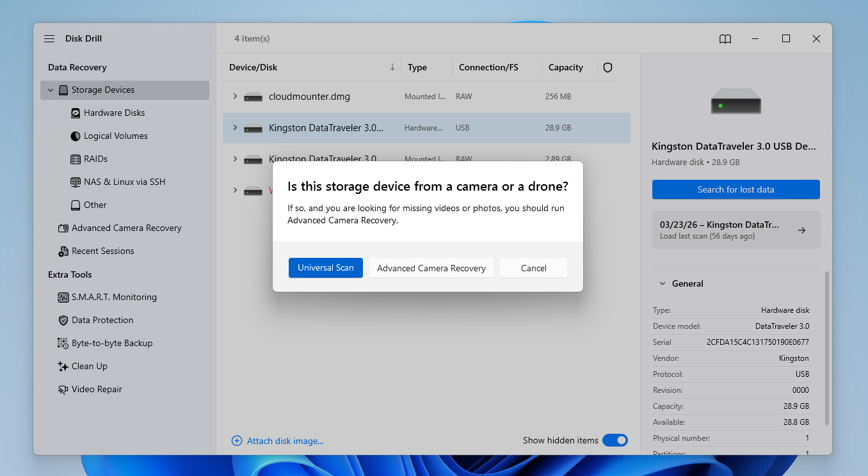Image resolution: width=868 pixels, height=476 pixels.
Task: Click the details panel vertical scrollbar
Action: (827, 349)
